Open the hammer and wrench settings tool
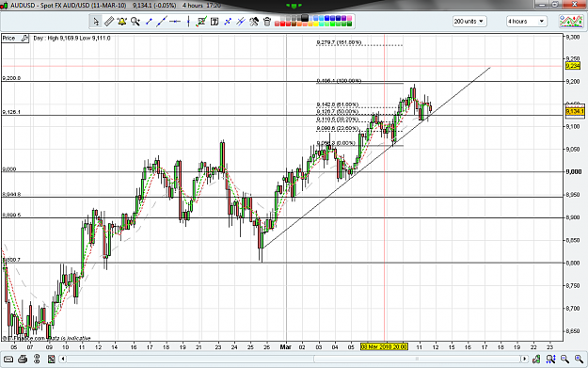 tap(254, 22)
